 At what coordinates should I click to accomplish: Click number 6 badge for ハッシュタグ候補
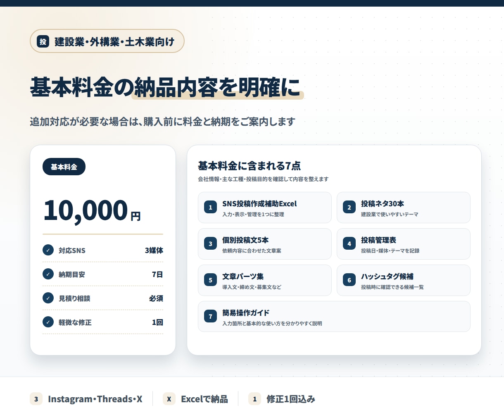point(349,280)
